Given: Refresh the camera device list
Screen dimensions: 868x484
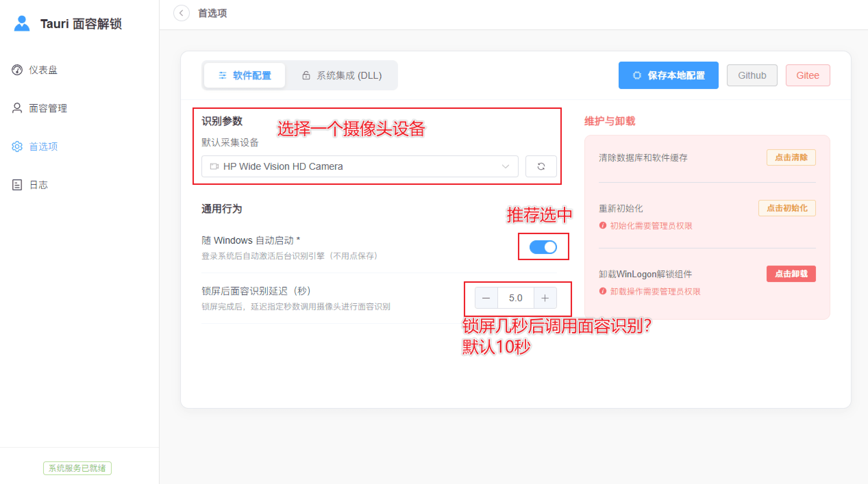Looking at the screenshot, I should pyautogui.click(x=541, y=166).
